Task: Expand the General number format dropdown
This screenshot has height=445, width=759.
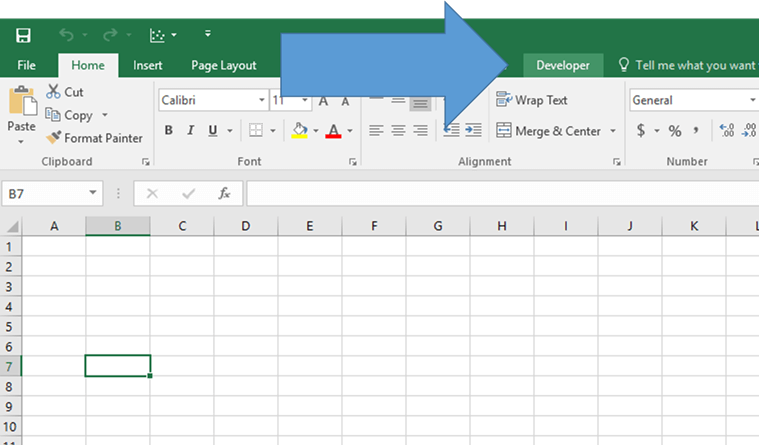Action: [x=752, y=101]
